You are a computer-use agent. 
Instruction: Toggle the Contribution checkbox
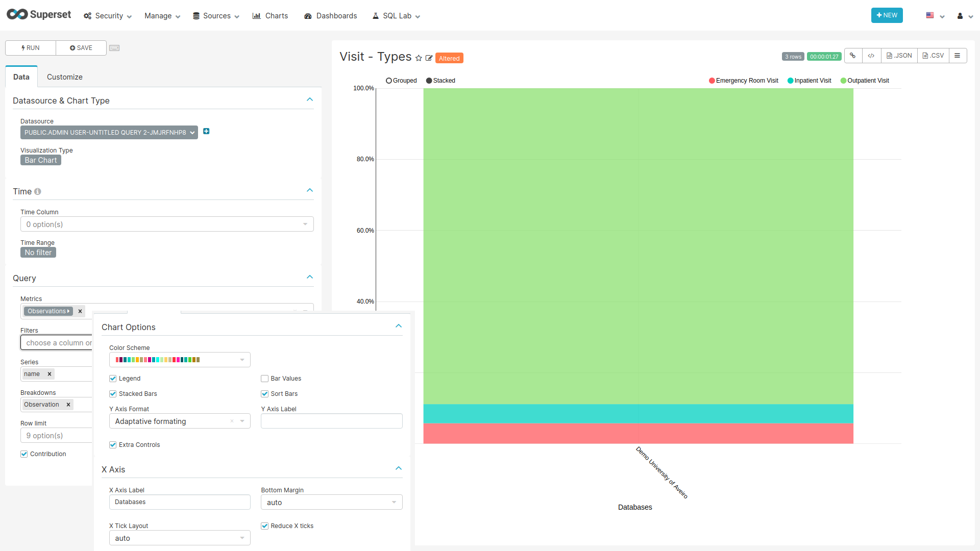point(24,454)
